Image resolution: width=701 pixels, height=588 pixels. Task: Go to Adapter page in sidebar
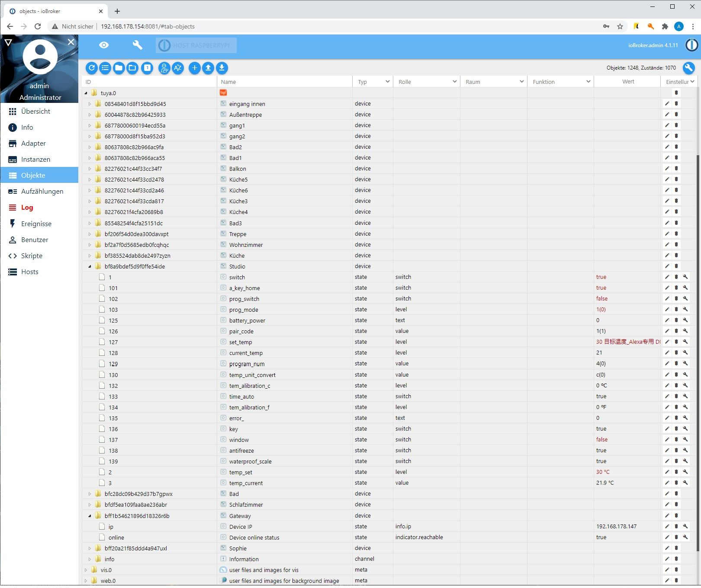click(39, 144)
